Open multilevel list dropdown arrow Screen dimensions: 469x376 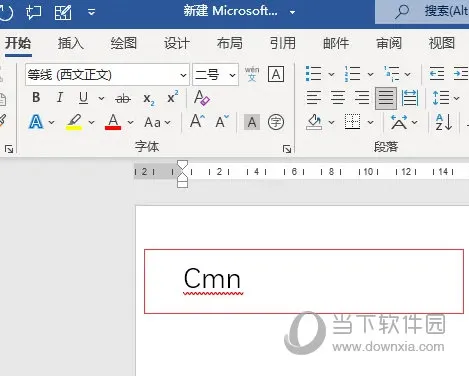(407, 74)
